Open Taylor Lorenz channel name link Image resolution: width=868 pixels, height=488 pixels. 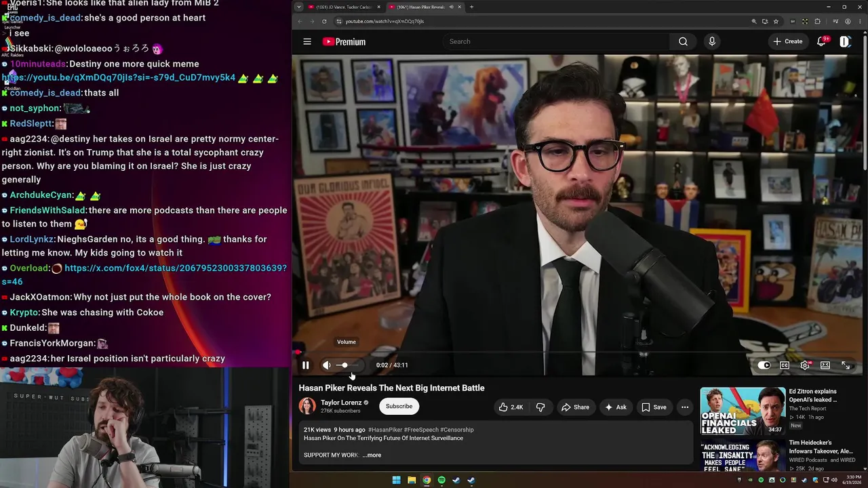click(x=341, y=403)
